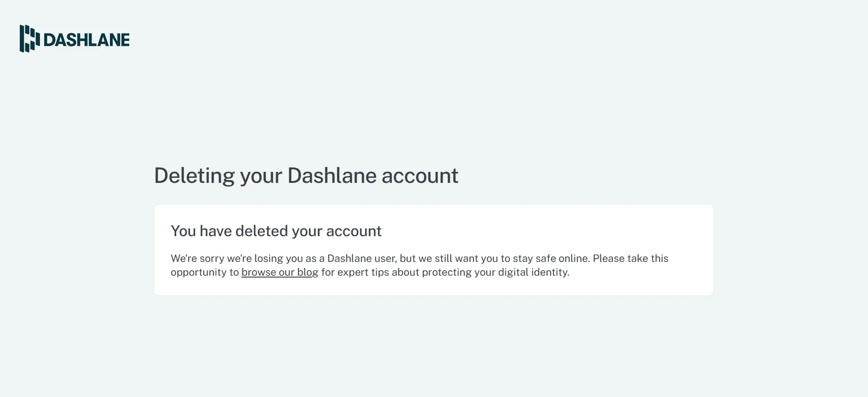
Task: Click the header bar area of the page
Action: pyautogui.click(x=433, y=39)
